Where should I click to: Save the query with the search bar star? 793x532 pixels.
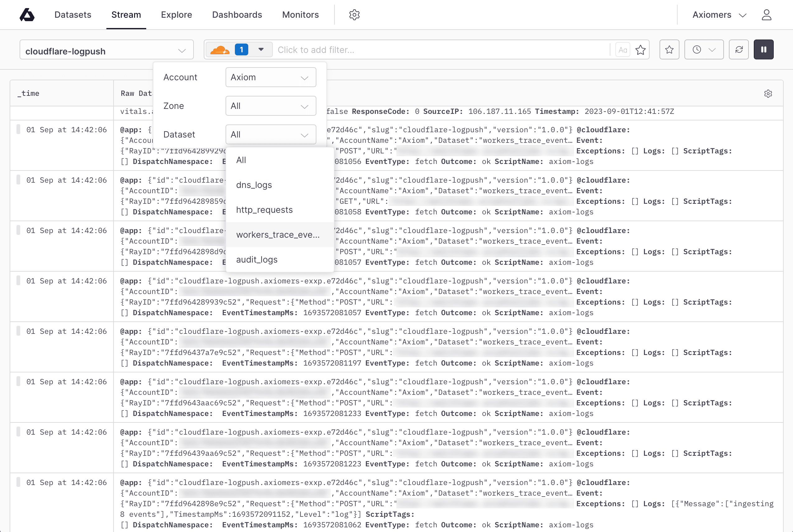click(x=640, y=50)
